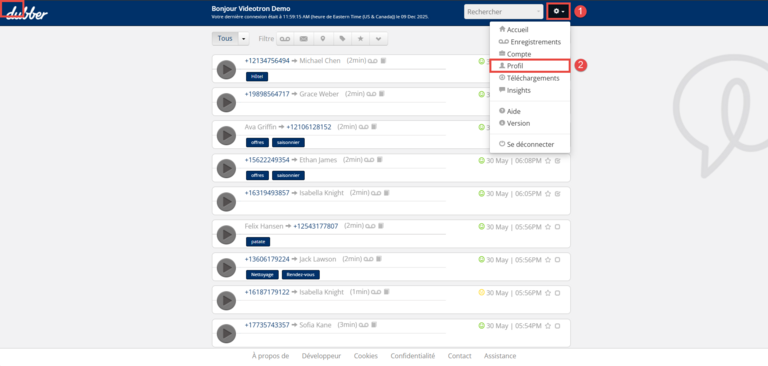Open dropdown arrow beside Tous
768x366 pixels.
243,39
